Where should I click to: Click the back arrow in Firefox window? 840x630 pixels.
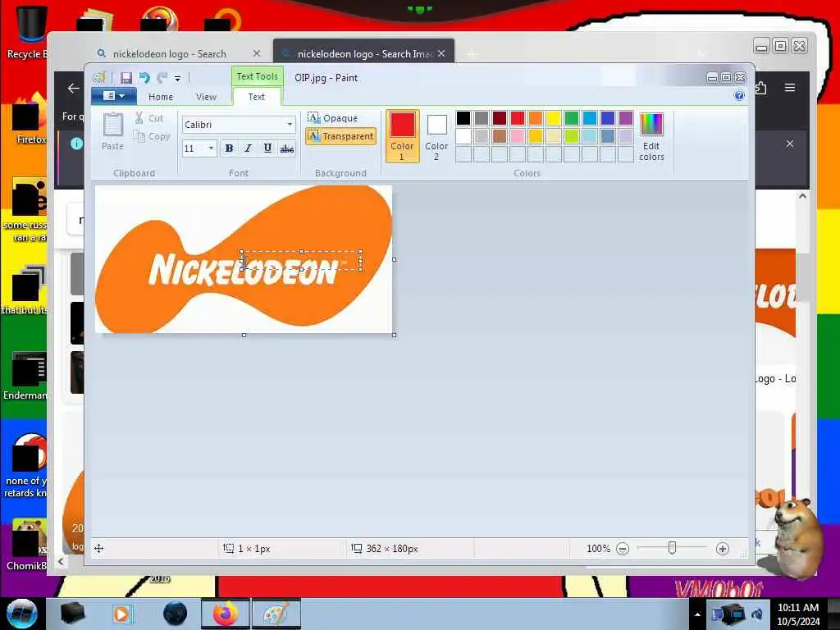click(73, 89)
